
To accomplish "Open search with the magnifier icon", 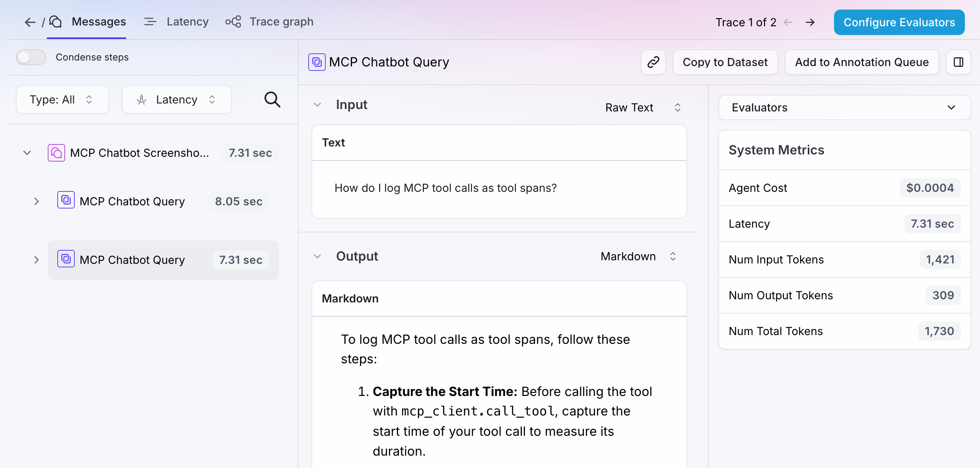I will pyautogui.click(x=272, y=99).
